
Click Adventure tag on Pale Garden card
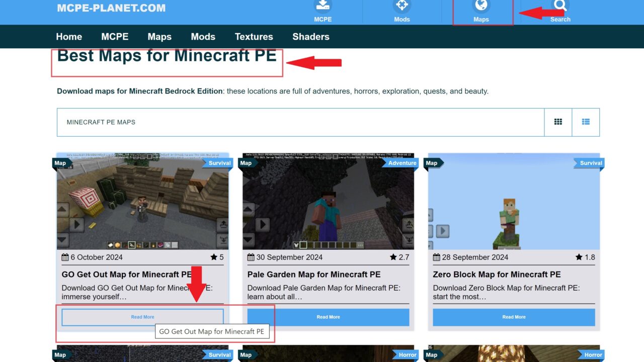pyautogui.click(x=401, y=163)
